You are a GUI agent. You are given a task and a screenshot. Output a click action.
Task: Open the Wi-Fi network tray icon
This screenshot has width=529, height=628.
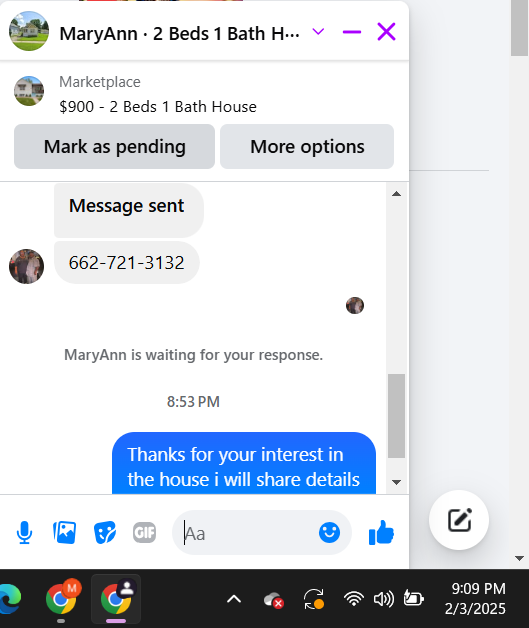click(x=354, y=599)
